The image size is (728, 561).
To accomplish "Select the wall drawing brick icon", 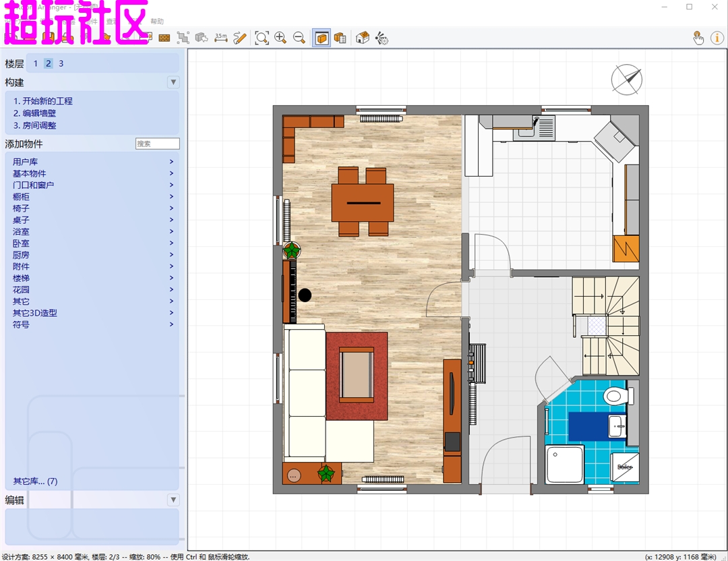I will tap(164, 38).
